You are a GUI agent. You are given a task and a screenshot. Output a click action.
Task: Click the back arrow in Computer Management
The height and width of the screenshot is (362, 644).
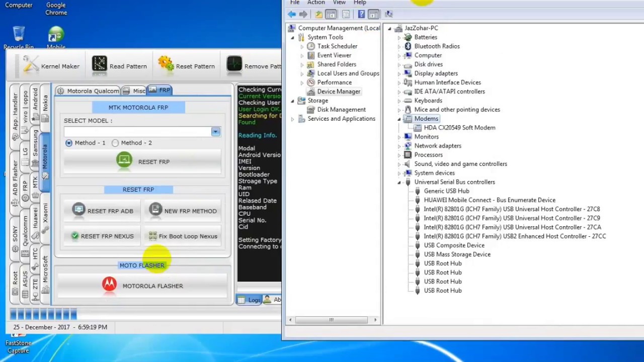(292, 14)
